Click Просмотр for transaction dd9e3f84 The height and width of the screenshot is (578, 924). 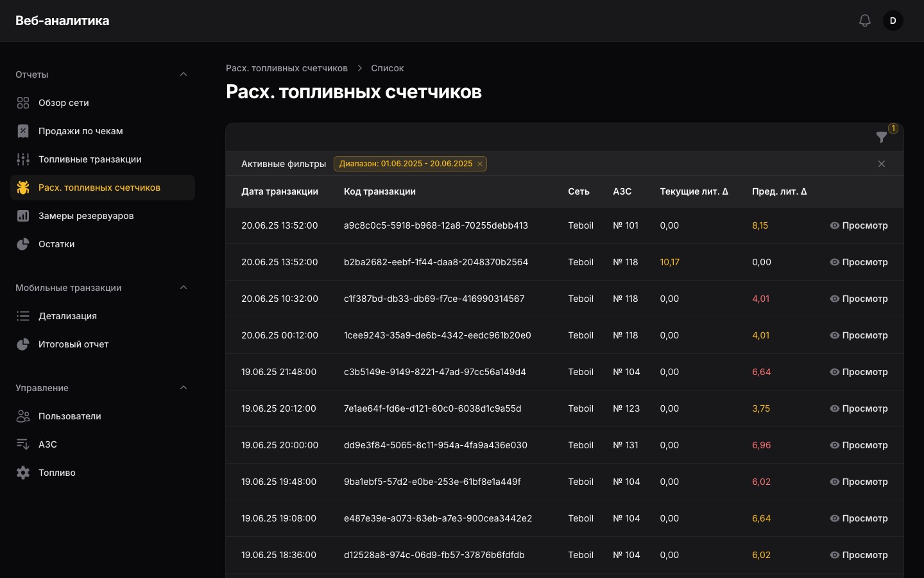click(x=859, y=445)
